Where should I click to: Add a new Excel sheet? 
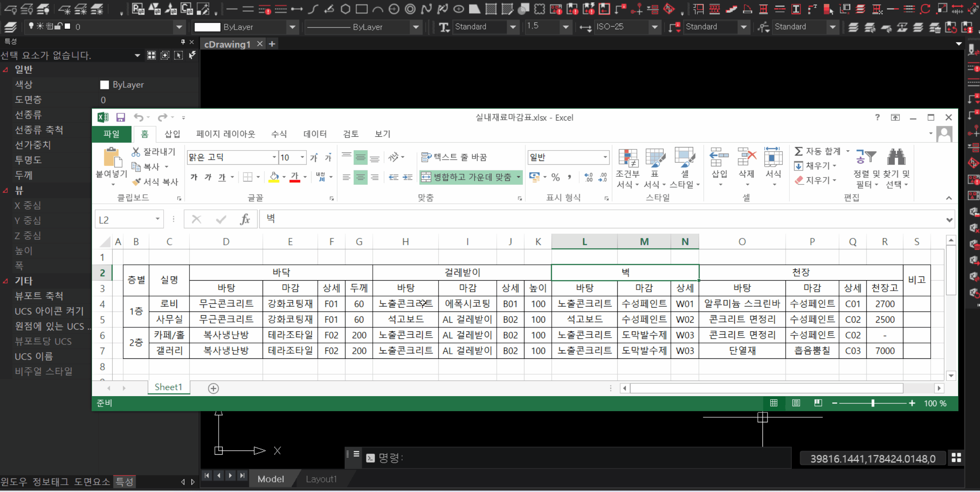(x=213, y=388)
